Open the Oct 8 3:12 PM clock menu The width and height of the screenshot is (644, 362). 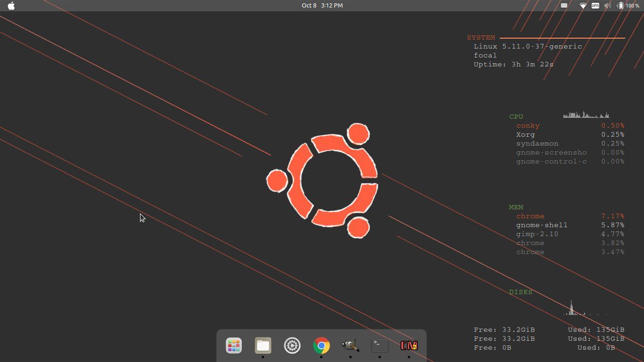(x=322, y=6)
